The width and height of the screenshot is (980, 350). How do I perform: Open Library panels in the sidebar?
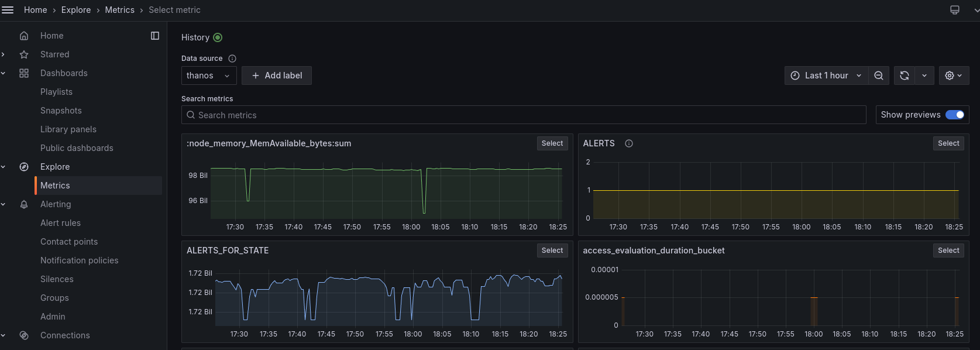pos(68,129)
